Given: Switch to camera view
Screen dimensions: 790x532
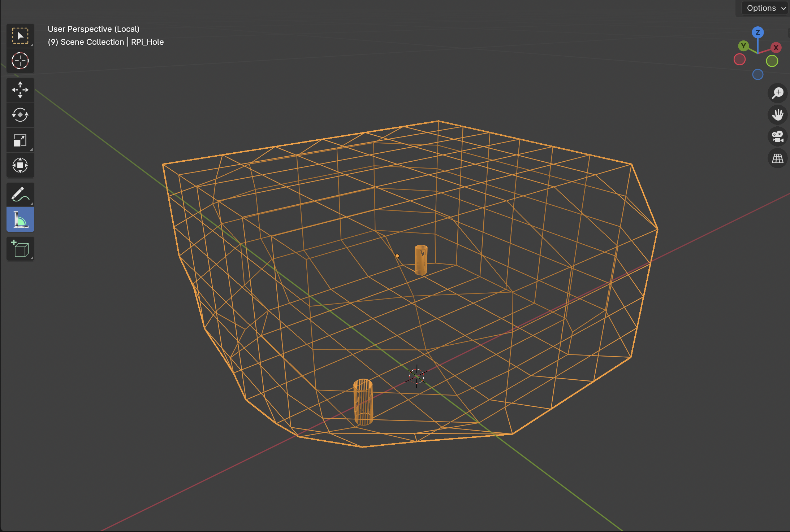Looking at the screenshot, I should click(x=777, y=136).
